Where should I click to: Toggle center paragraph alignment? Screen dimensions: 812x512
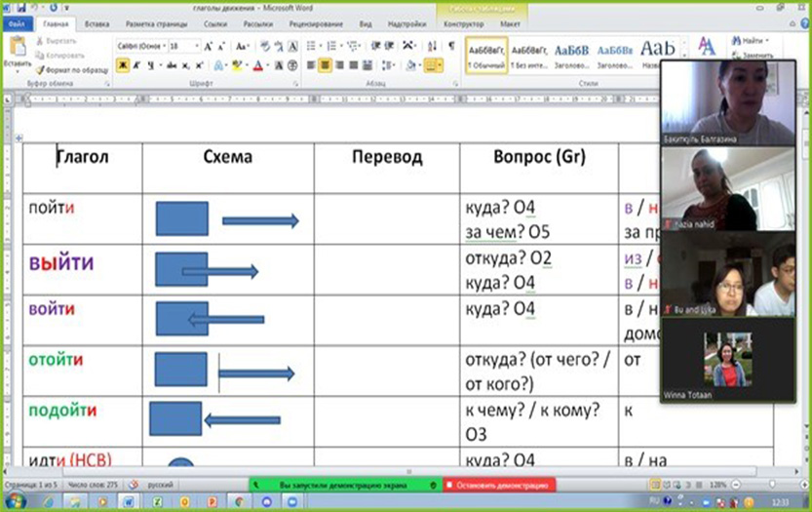tap(326, 65)
